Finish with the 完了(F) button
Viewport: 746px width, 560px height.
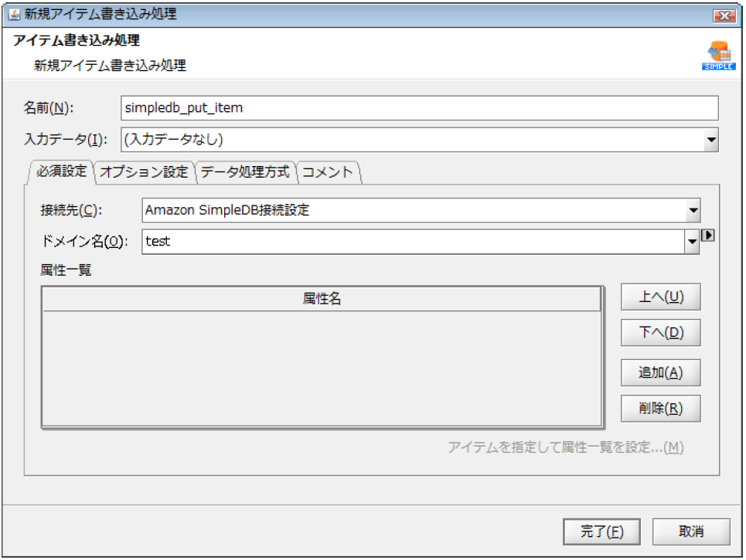click(602, 531)
